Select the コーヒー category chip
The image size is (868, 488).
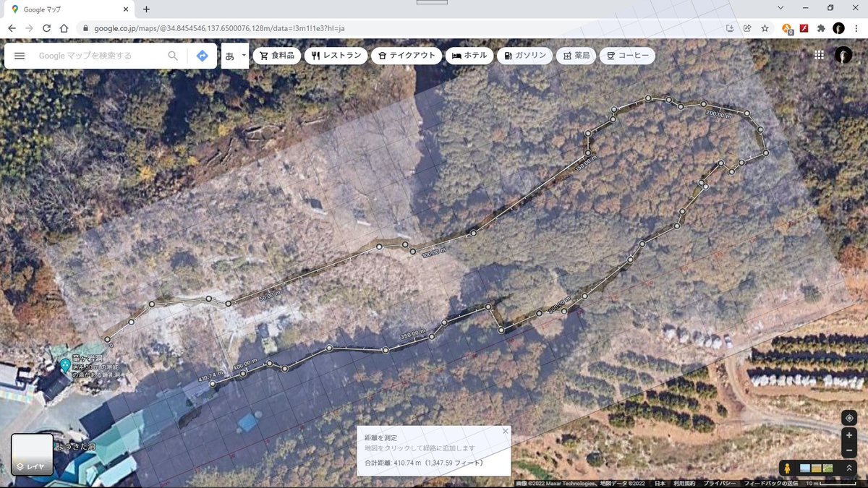point(627,56)
